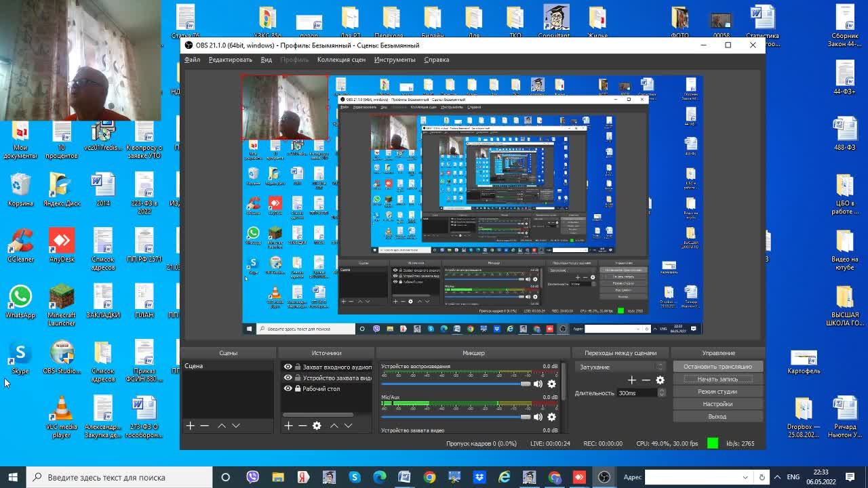
Task: Click Остановить трансляцию button
Action: coord(717,367)
